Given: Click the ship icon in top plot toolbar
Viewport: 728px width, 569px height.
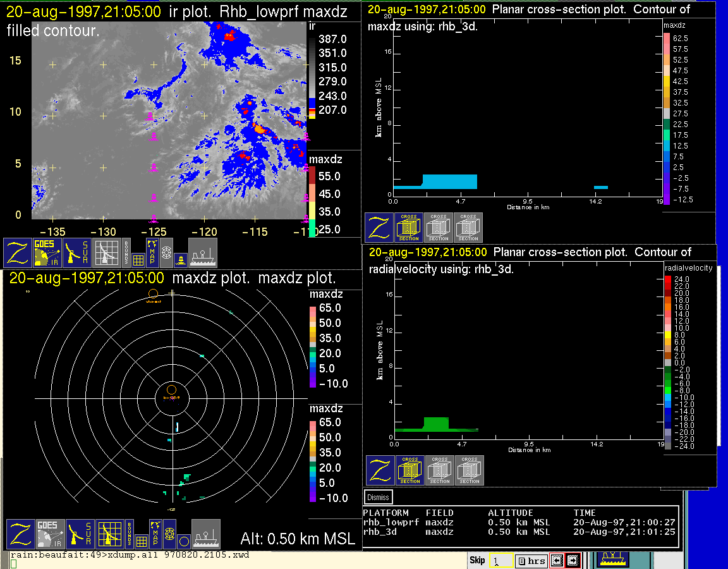Looking at the screenshot, I should pos(203,253).
